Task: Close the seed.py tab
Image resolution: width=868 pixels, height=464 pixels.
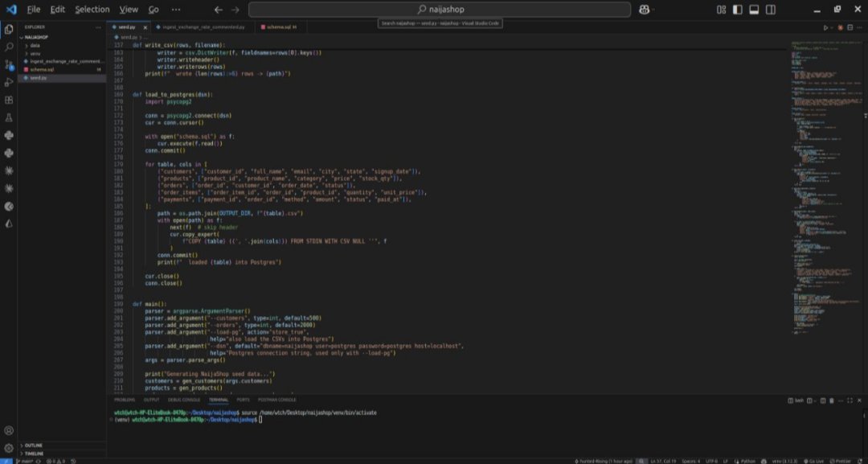Action: coord(145,27)
